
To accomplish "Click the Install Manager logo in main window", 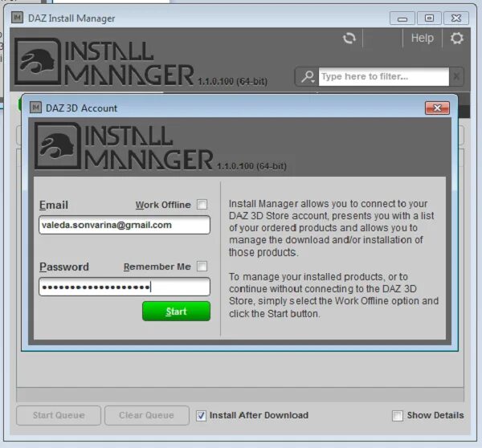I will click(x=104, y=62).
